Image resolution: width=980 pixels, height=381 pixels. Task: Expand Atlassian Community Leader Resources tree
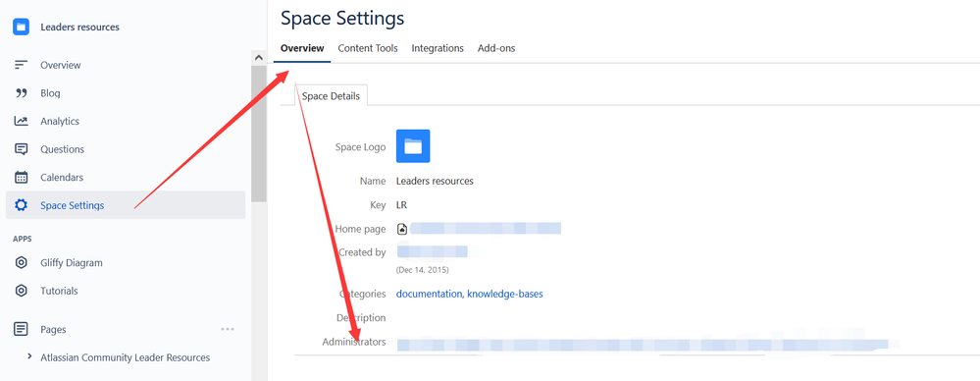point(29,356)
